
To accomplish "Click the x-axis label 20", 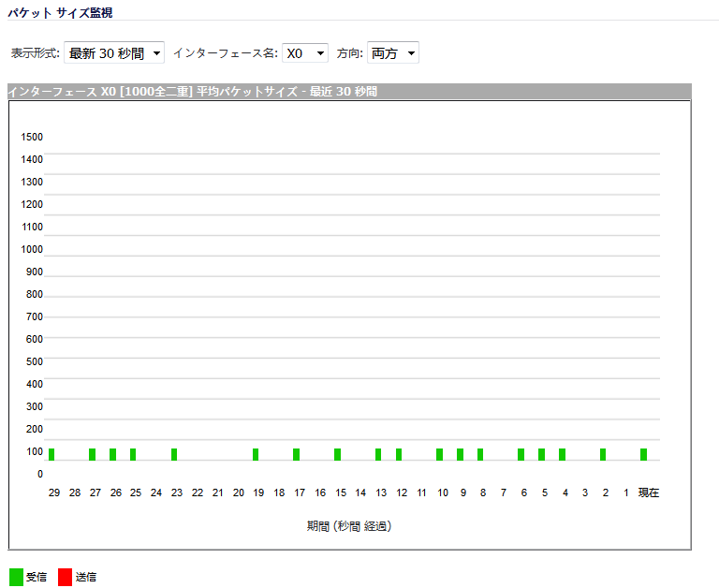I will click(239, 492).
